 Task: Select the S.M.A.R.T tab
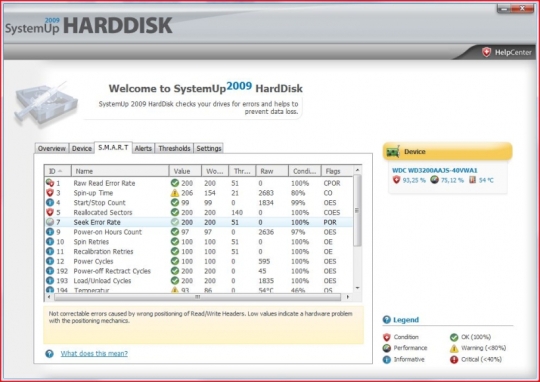coord(113,147)
